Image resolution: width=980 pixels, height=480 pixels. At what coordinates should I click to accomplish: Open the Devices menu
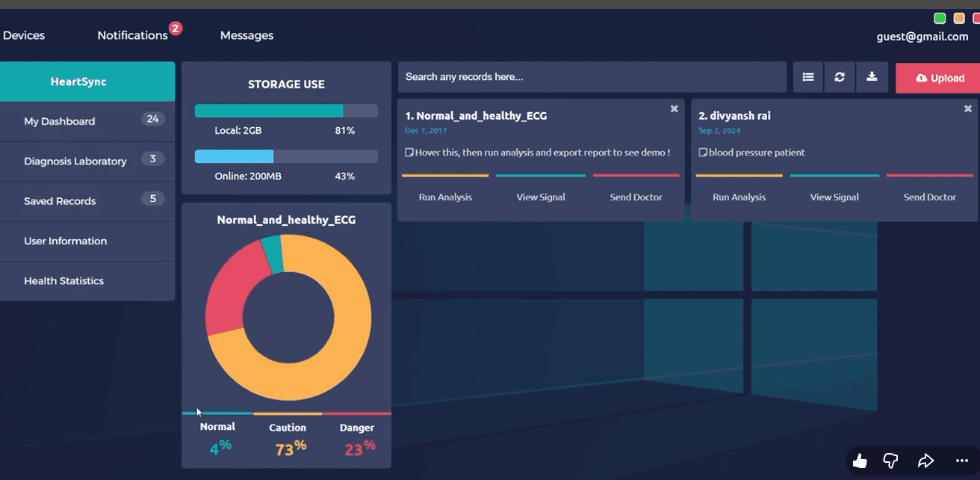coord(24,35)
